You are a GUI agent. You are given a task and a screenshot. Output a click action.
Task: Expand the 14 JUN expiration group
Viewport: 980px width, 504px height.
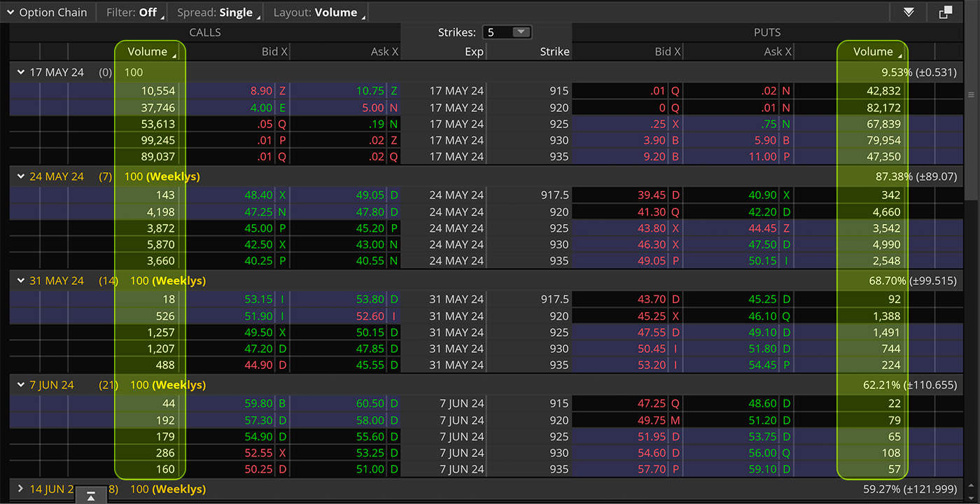pyautogui.click(x=20, y=489)
